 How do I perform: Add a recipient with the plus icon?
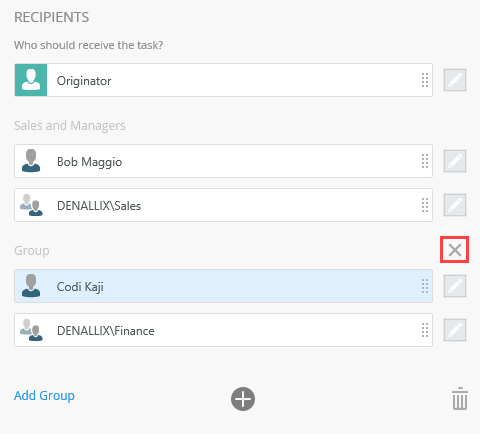point(243,399)
